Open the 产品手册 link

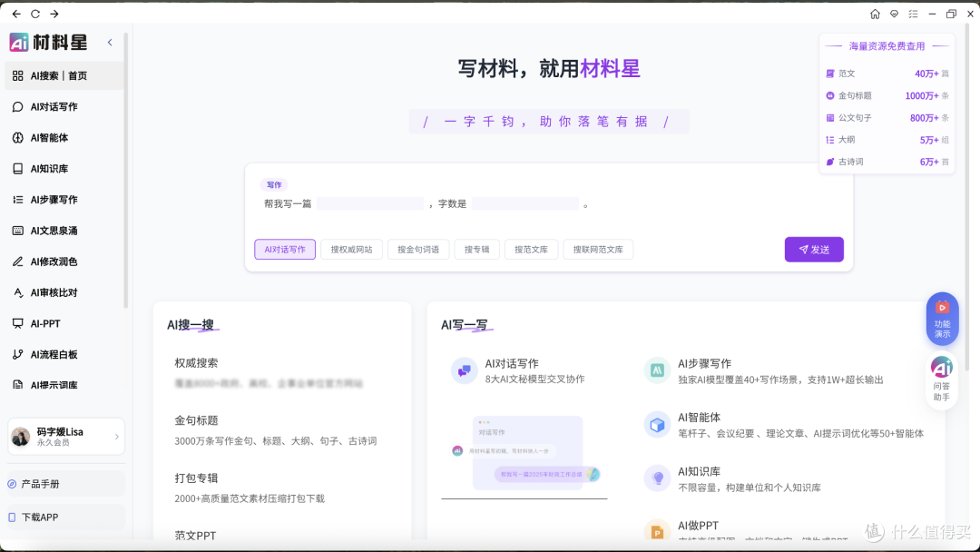[x=65, y=484]
